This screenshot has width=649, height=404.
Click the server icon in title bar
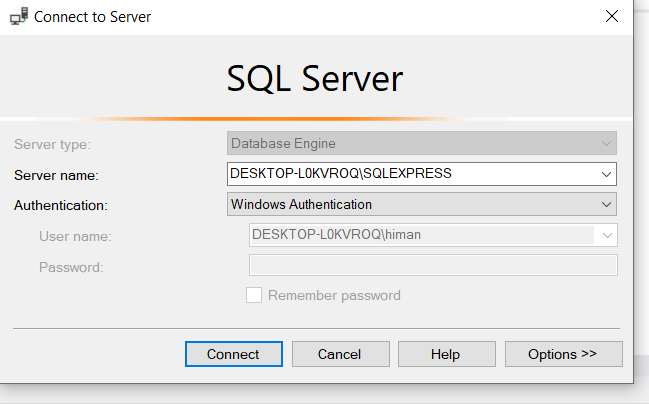click(x=19, y=17)
